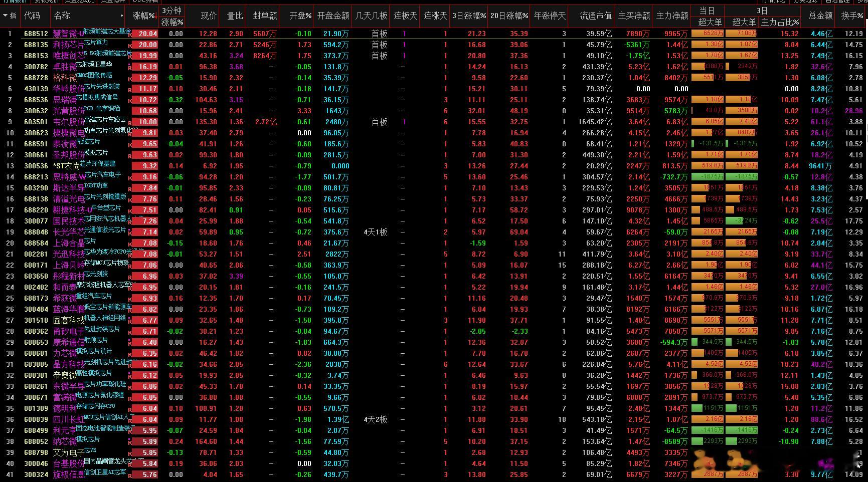Click the 几天几板 column header
This screenshot has width=868, height=482.
371,16
